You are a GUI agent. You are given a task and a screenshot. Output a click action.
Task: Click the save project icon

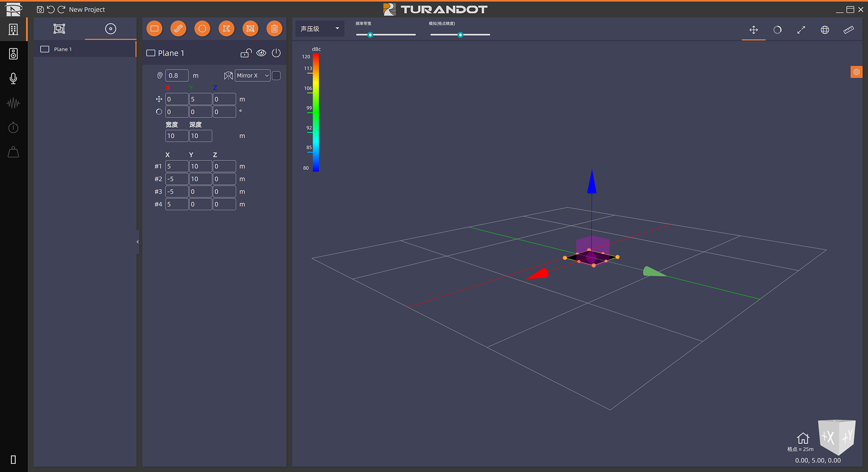[40, 9]
